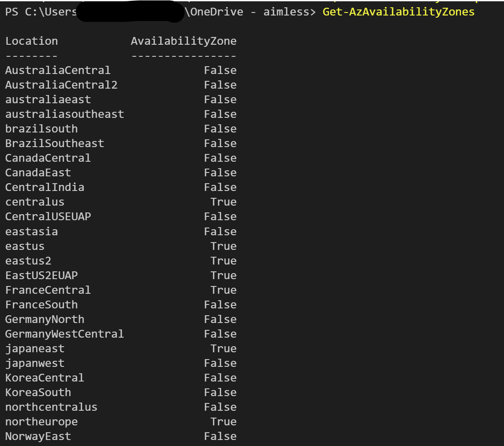Select the northeurope location name
504x446 pixels.
(x=40, y=421)
